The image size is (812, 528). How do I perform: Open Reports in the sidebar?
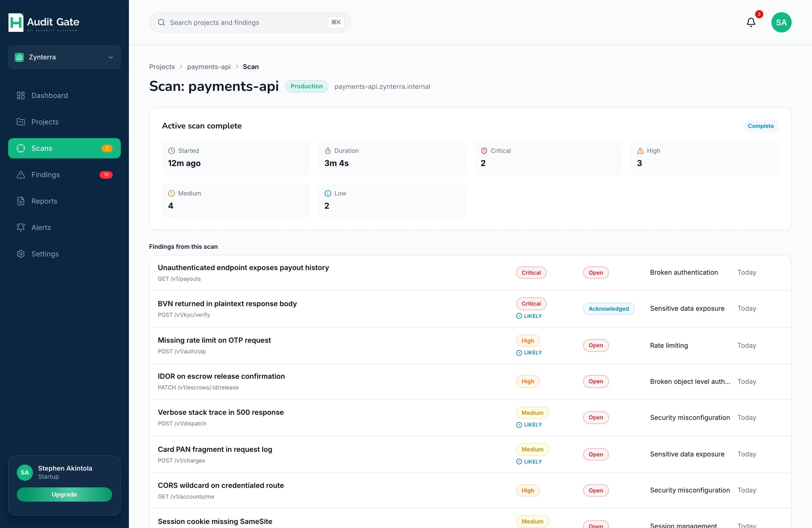tap(65, 201)
